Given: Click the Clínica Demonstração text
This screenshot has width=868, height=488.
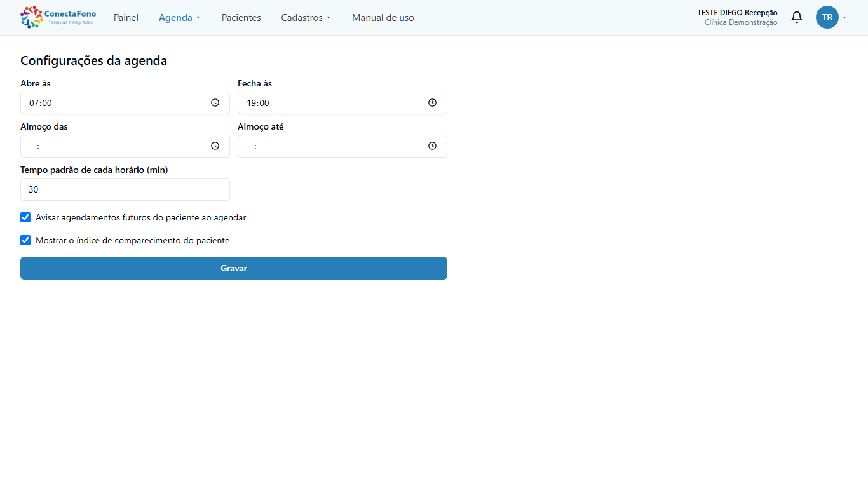Looking at the screenshot, I should click(740, 22).
